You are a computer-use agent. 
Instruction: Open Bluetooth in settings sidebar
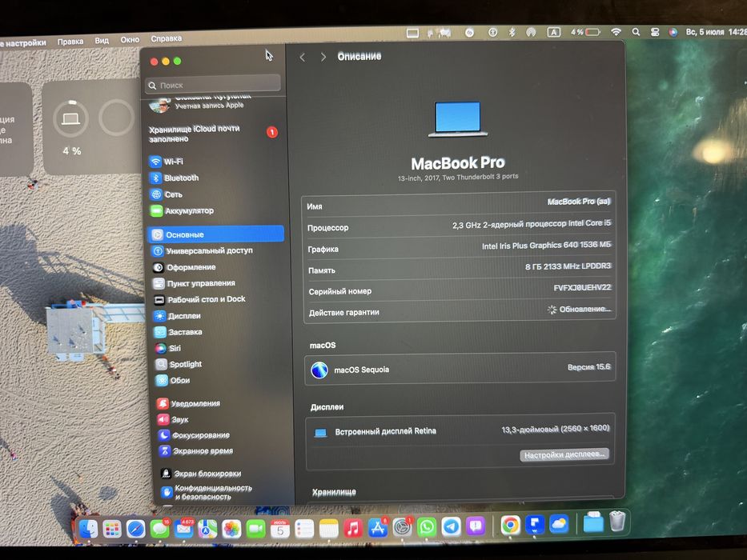pos(175,178)
